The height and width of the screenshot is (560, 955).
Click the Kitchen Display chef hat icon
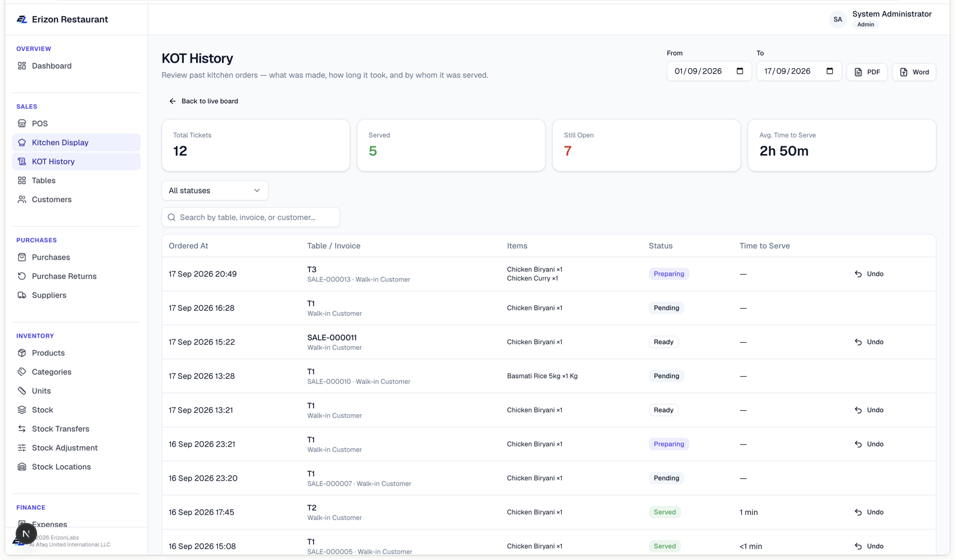click(22, 142)
